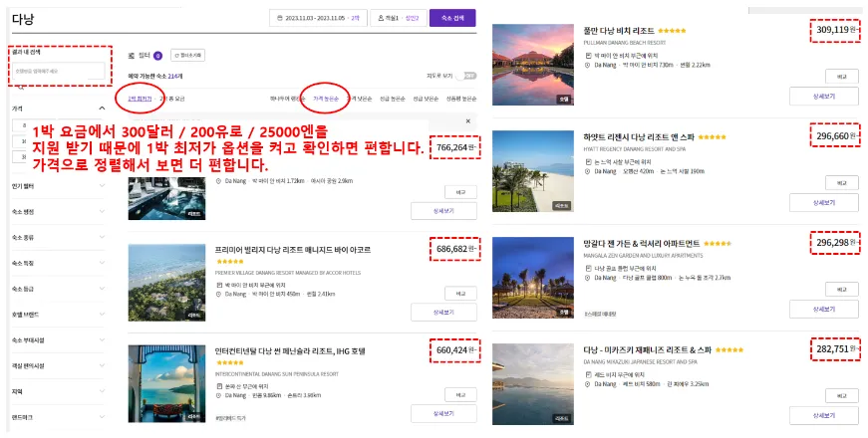This screenshot has height=438, width=868.
Task: Open the 다낭 - 미카즈키 재패니즈 리조트 title
Action: (647, 350)
